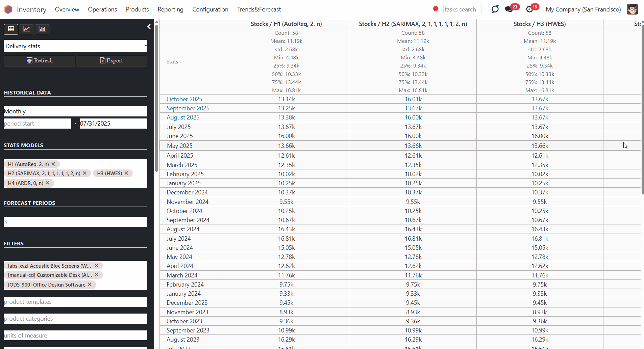The height and width of the screenshot is (349, 644).
Task: Remove the Office Design Software filter tag
Action: pyautogui.click(x=90, y=285)
